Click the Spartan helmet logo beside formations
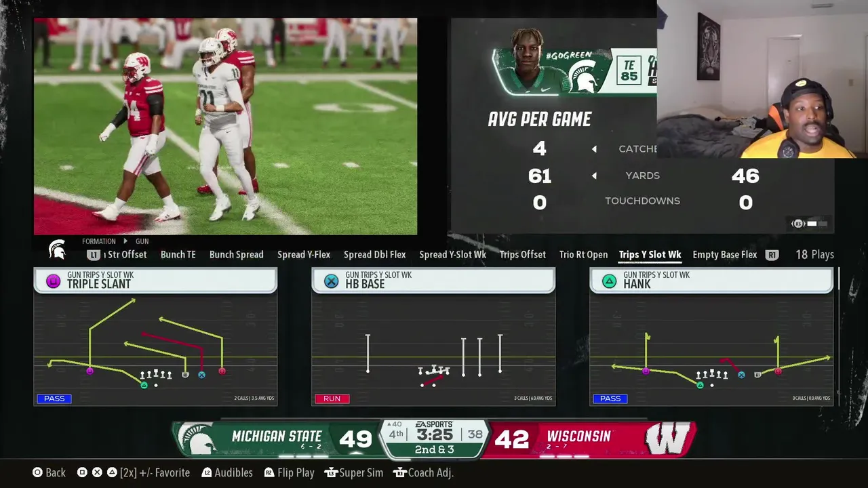This screenshot has height=488, width=868. click(58, 249)
